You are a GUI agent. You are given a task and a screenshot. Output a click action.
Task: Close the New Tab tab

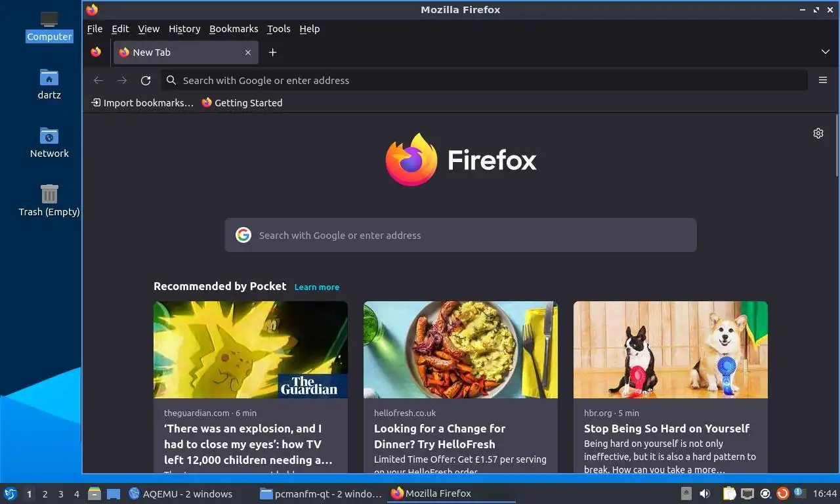pyautogui.click(x=248, y=52)
